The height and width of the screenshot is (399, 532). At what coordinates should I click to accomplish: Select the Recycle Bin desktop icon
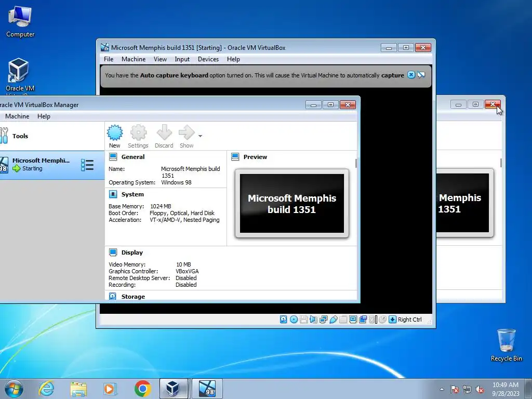506,345
